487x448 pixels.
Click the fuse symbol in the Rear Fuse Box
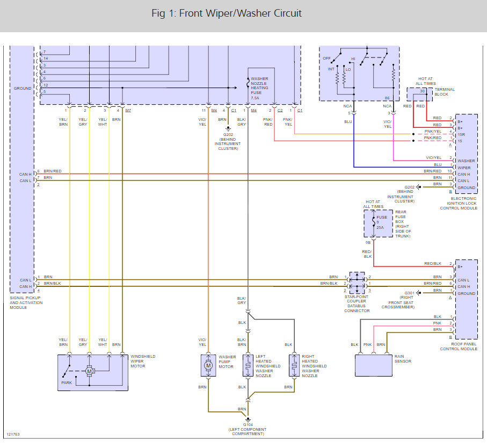coord(374,222)
